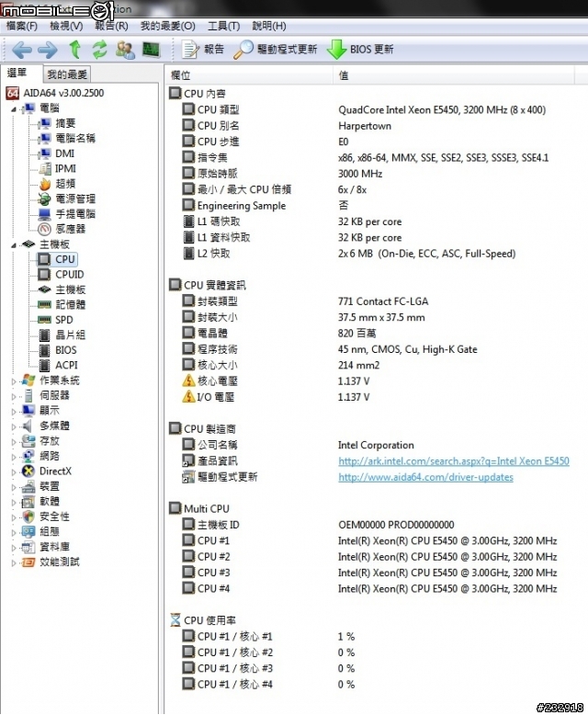Click the Refresh toolbar icon
588x715 pixels.
pyautogui.click(x=99, y=50)
